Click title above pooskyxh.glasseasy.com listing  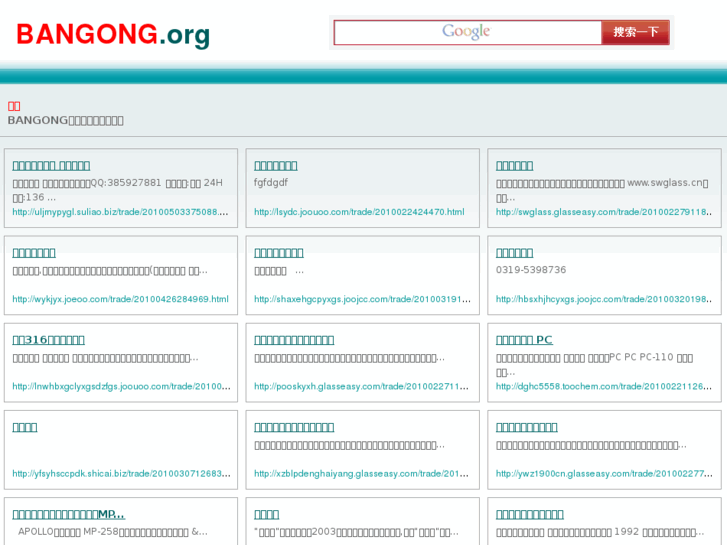[294, 340]
